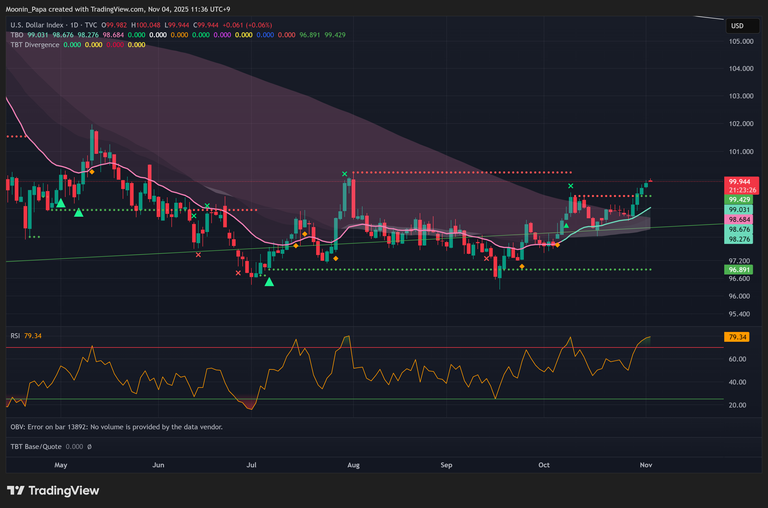
Task: Click the green up-triangle marker below July low
Action: [x=269, y=283]
